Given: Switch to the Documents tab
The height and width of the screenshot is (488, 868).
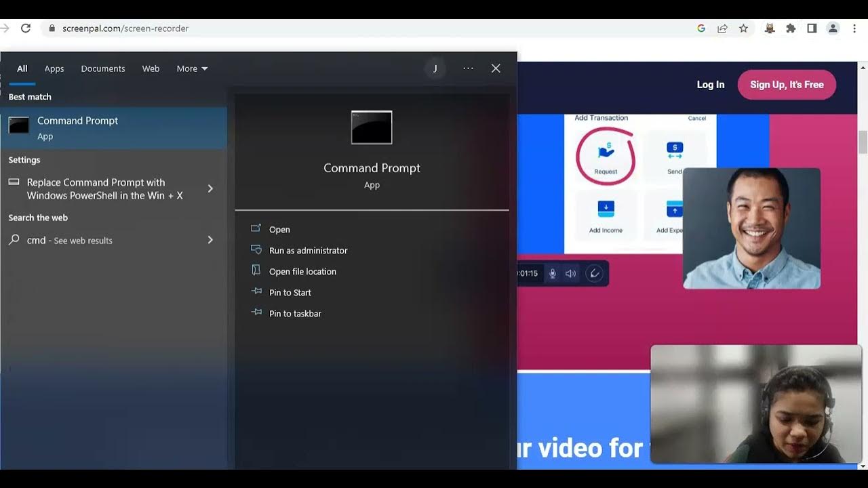Looking at the screenshot, I should [x=103, y=68].
